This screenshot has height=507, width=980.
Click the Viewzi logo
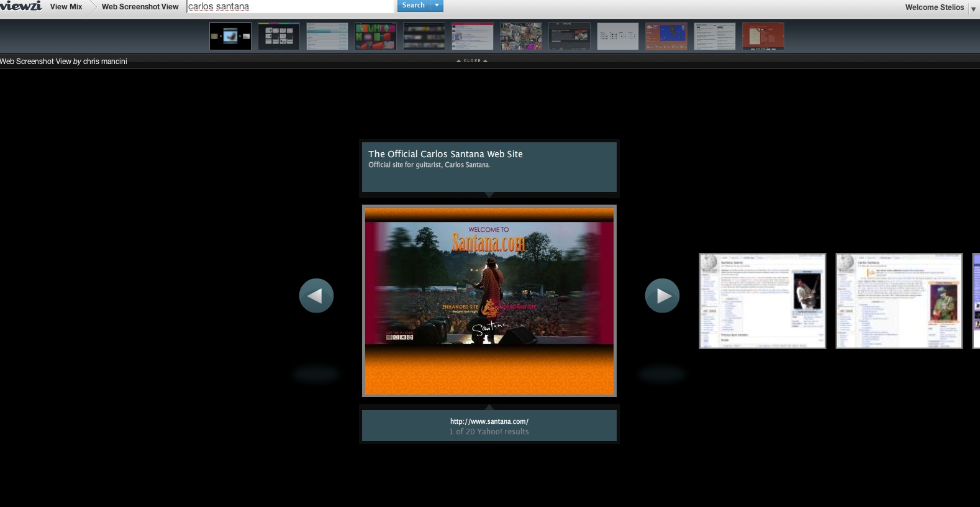[x=21, y=6]
